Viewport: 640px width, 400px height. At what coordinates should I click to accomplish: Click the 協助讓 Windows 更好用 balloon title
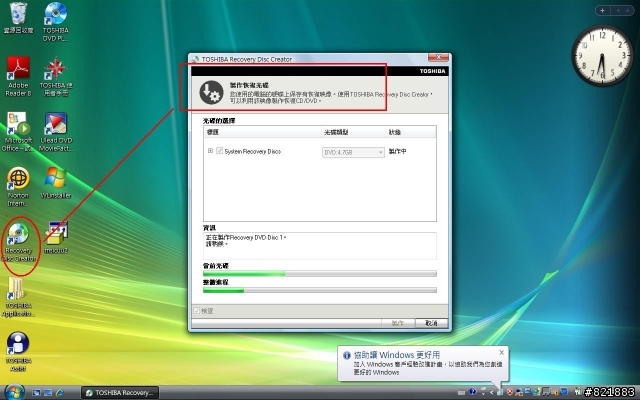point(397,355)
